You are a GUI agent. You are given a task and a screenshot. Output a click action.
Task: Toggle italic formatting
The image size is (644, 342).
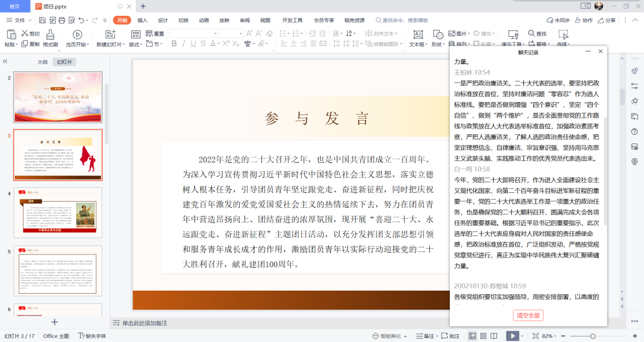coord(183,44)
